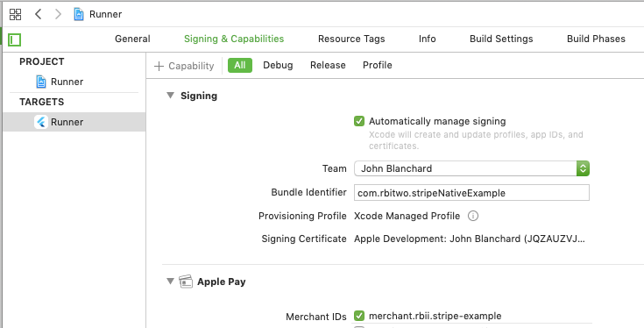Open the Resource Tags tab

(351, 39)
